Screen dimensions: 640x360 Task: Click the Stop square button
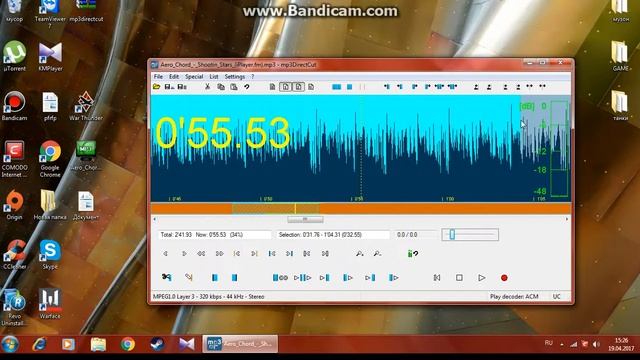point(459,278)
